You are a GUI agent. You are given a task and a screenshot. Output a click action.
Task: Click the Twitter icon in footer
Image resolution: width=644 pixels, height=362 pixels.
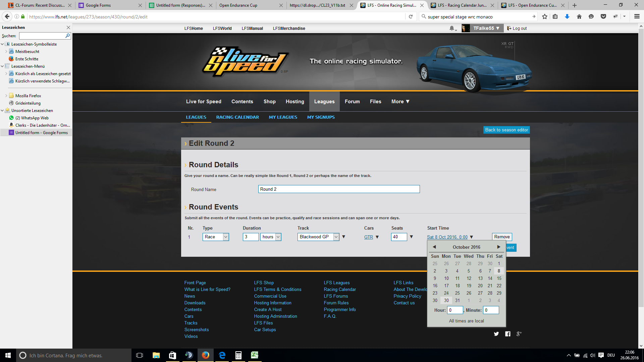[496, 334]
